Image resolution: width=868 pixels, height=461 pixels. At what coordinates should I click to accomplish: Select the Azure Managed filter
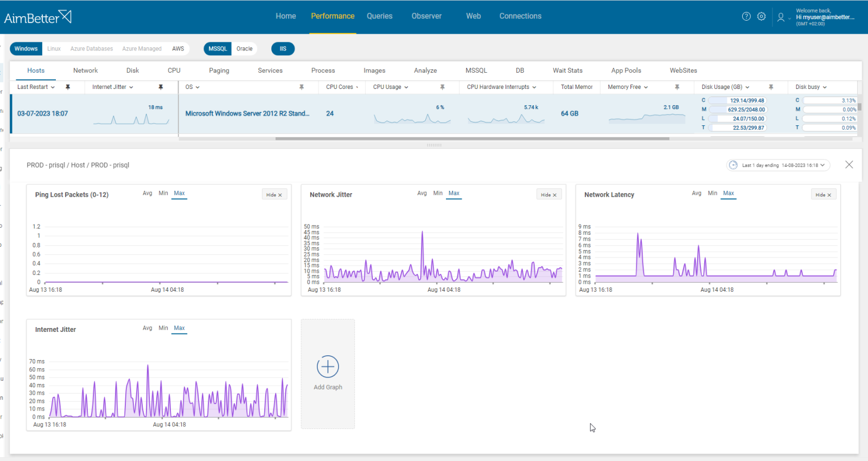click(142, 49)
